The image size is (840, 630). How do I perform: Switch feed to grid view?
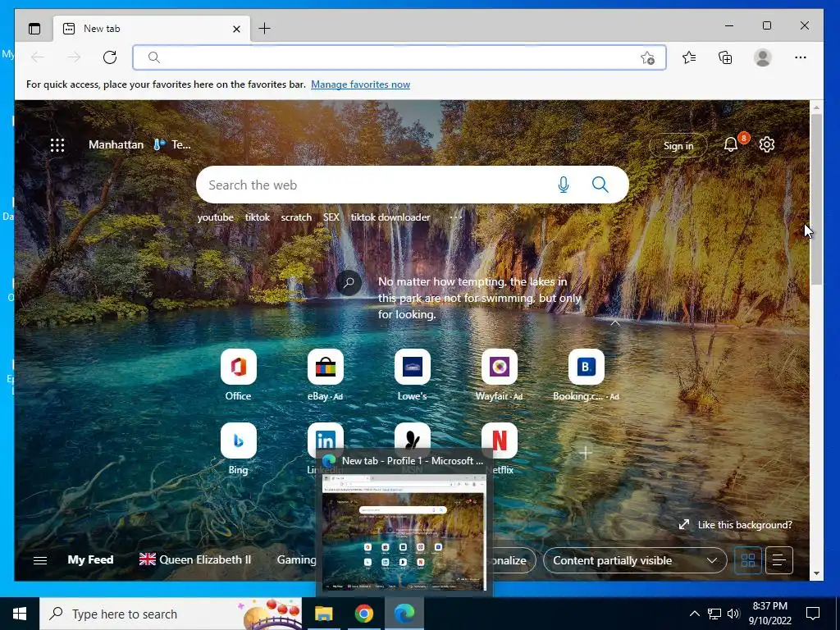tap(748, 560)
